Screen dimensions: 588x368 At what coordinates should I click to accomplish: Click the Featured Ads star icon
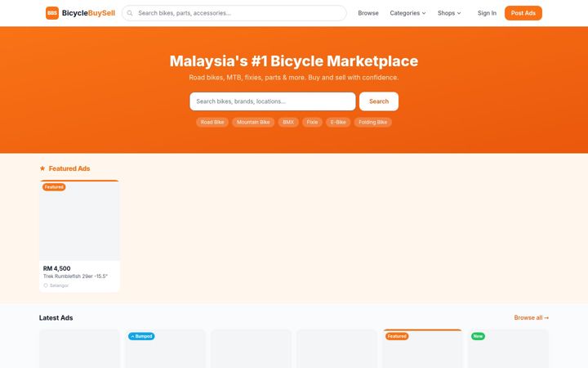(42, 168)
